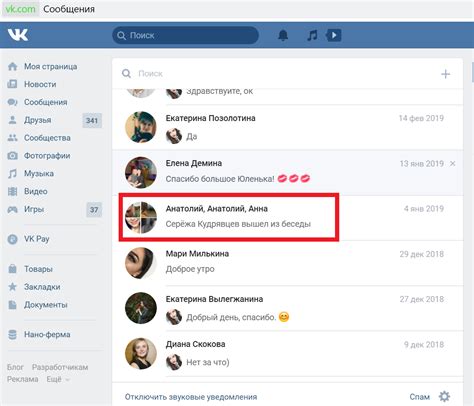Open Музыка in sidebar
This screenshot has height=406, width=474.
click(x=39, y=173)
